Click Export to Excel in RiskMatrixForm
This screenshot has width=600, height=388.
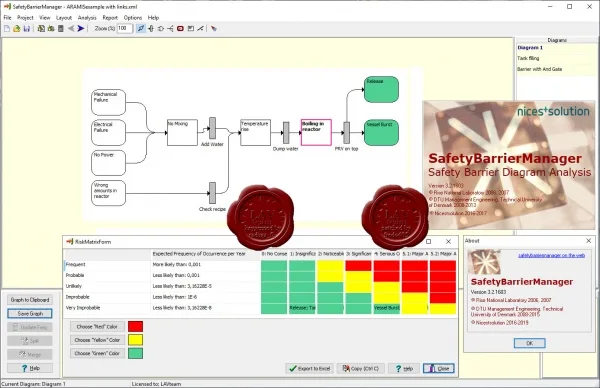tap(310, 368)
